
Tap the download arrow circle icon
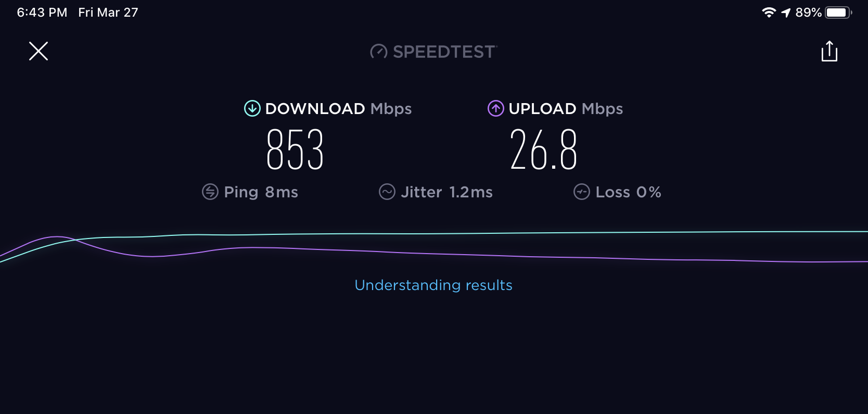click(x=252, y=108)
